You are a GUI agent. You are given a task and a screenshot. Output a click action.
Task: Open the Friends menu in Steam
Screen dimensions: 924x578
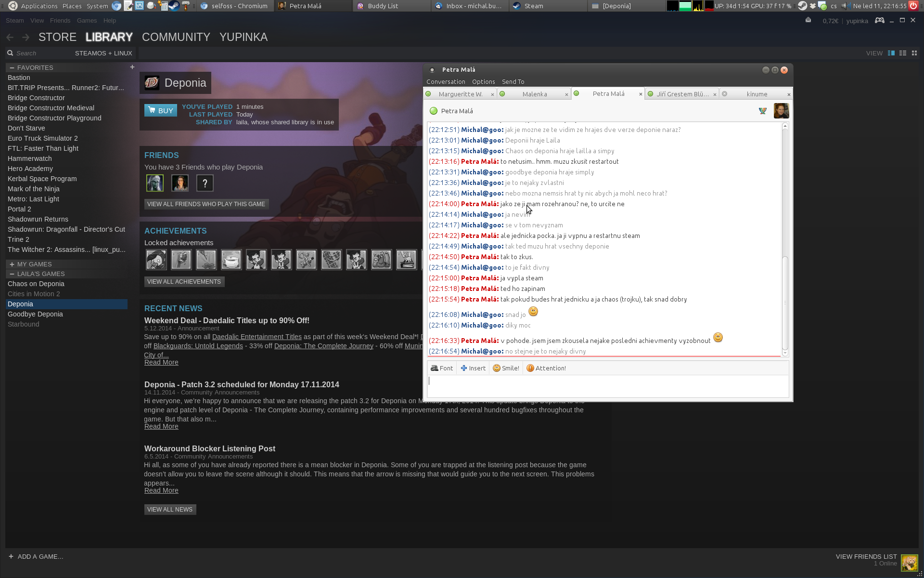point(60,20)
